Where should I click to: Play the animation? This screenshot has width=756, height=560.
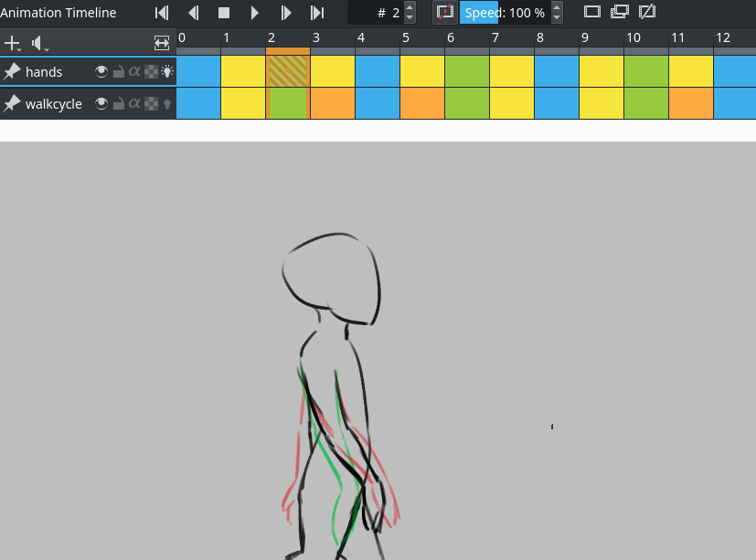click(x=254, y=13)
